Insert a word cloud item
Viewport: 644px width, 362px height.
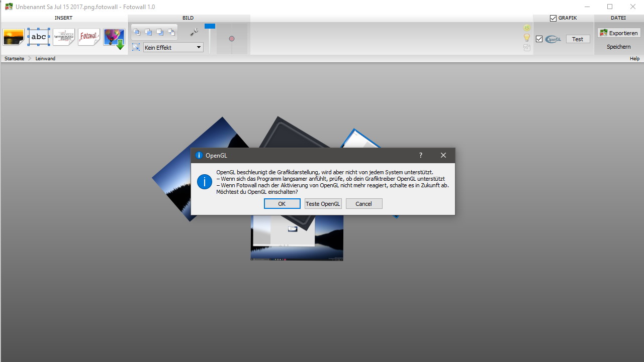tap(64, 37)
